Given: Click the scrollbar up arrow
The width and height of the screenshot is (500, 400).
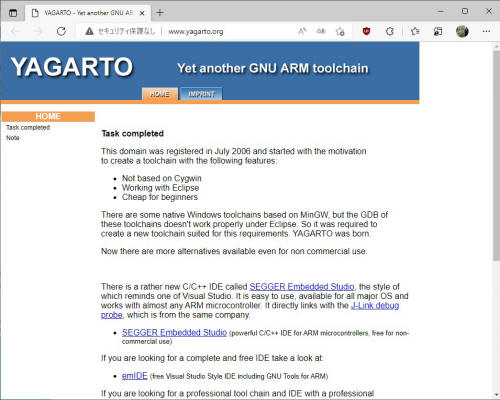Looking at the screenshot, I should [496, 46].
